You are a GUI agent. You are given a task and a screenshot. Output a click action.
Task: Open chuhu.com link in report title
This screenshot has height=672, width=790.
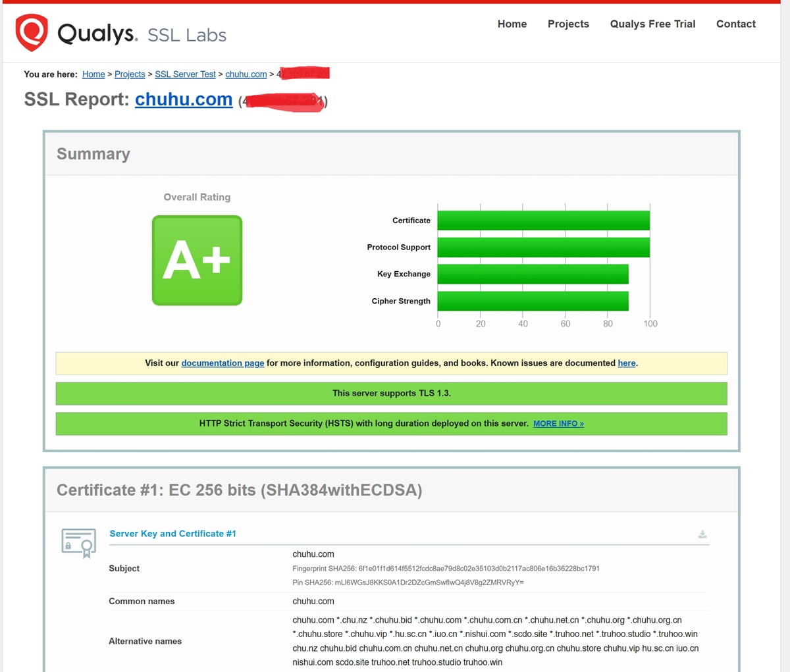coord(184,99)
